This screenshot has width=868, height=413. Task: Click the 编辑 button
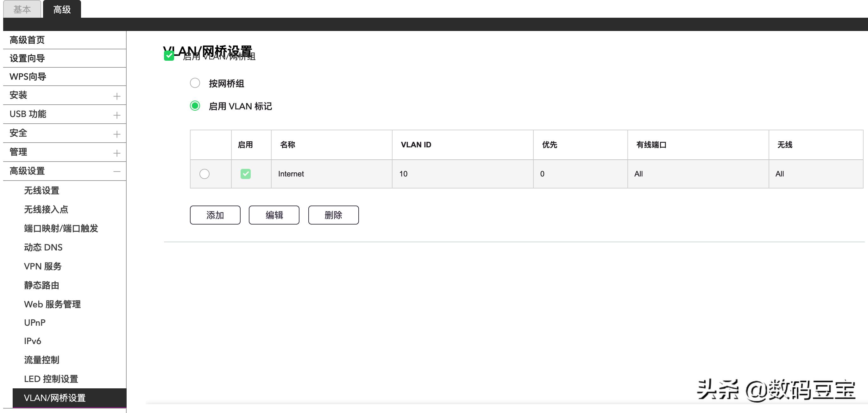(x=274, y=215)
